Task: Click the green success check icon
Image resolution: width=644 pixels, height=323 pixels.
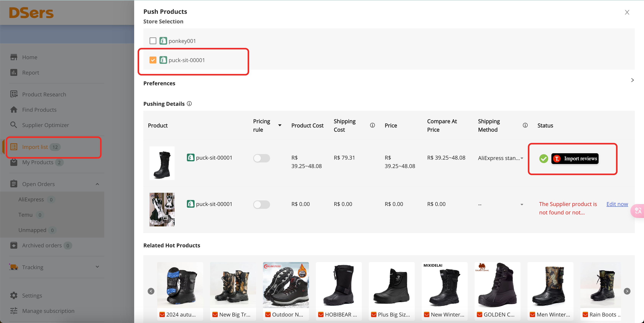Action: (544, 158)
